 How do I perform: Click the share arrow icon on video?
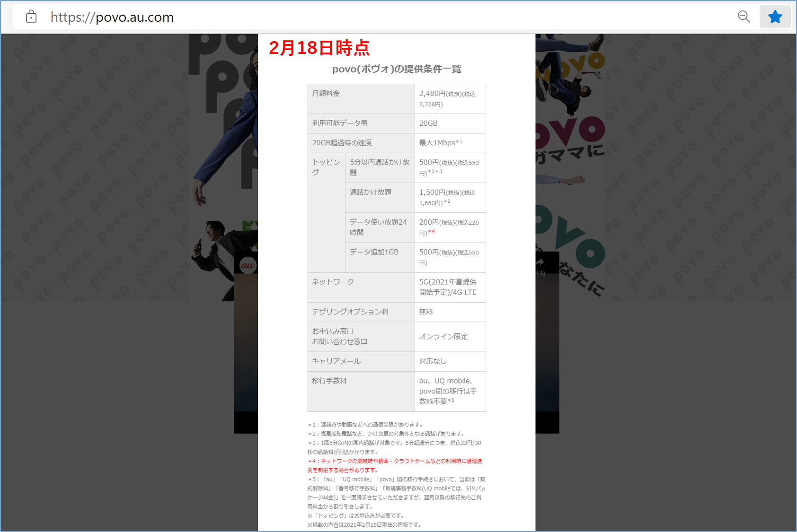click(x=540, y=262)
